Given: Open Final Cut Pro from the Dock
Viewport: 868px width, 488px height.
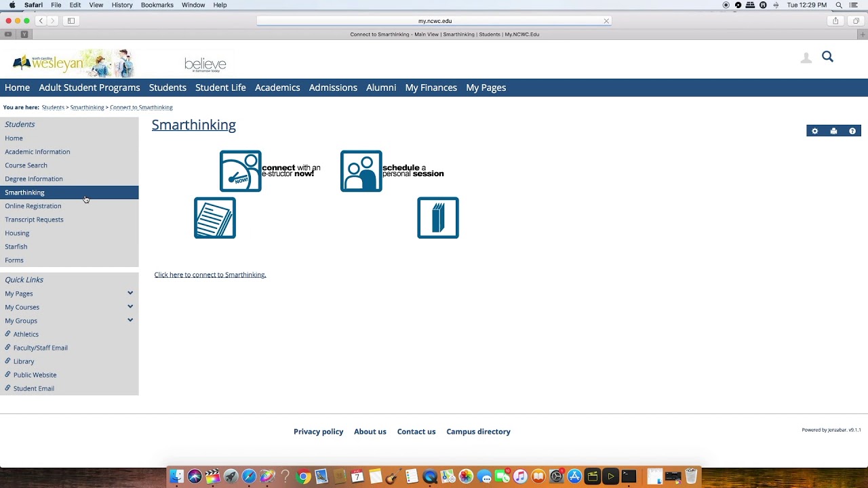Looking at the screenshot, I should (212, 476).
